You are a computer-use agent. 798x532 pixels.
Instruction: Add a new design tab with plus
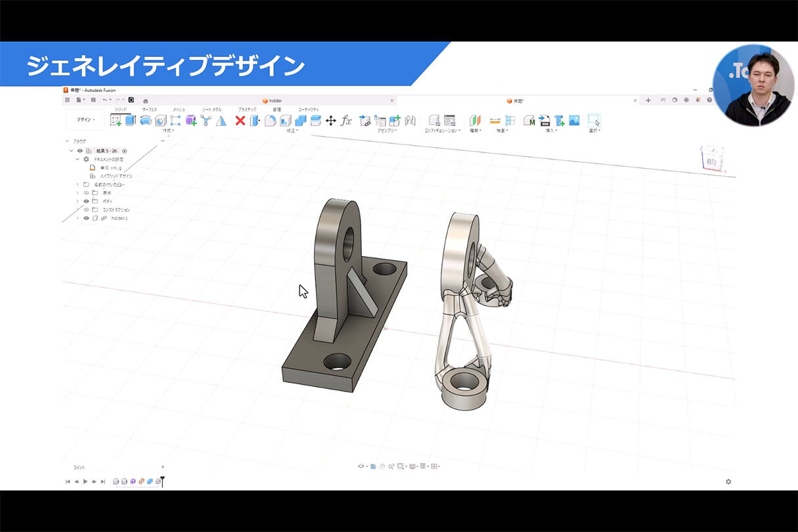point(648,100)
